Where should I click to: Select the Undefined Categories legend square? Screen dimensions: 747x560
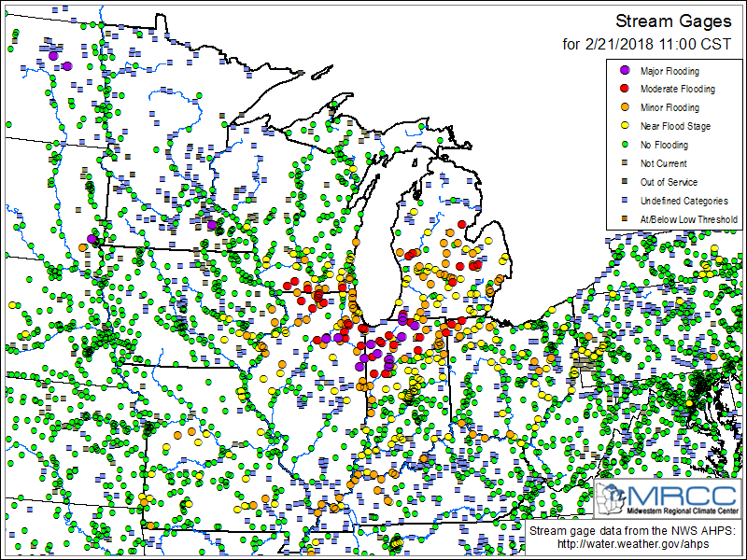coord(625,201)
